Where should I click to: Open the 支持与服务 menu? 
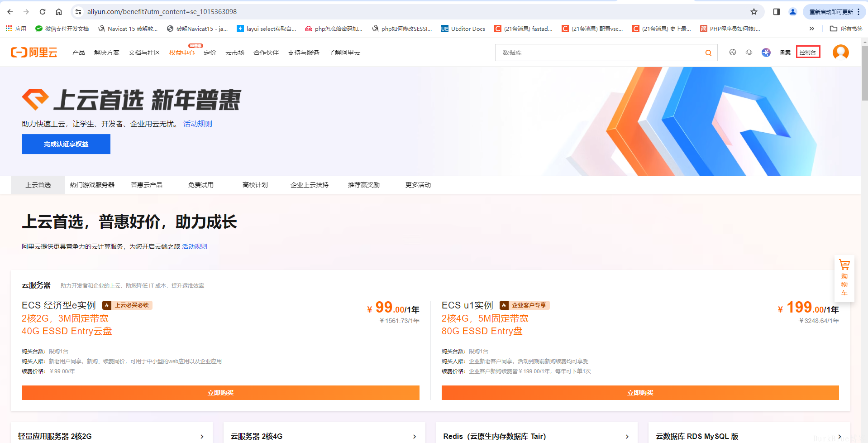click(304, 53)
